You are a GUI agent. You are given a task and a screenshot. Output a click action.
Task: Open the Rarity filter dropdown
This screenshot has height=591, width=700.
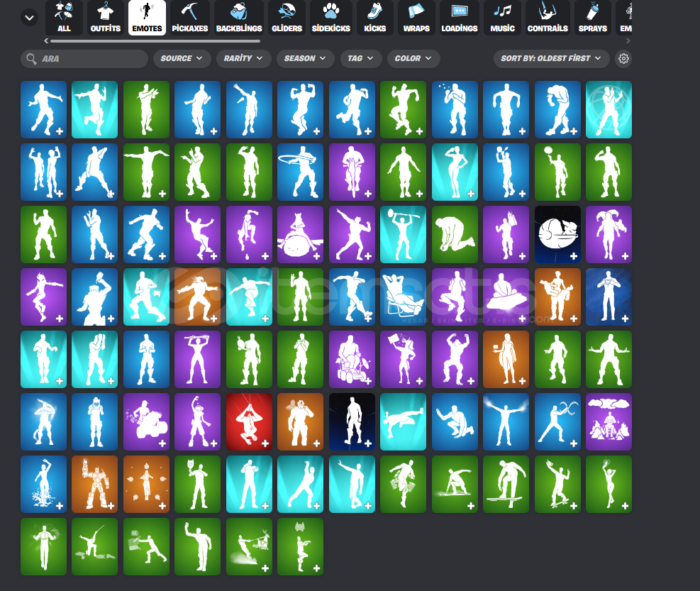(243, 59)
